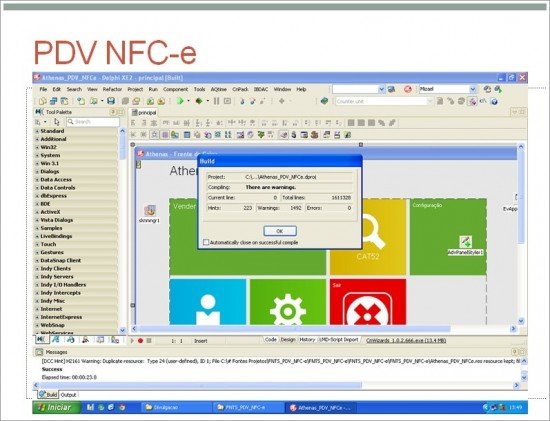Switch to the Code tab
The height and width of the screenshot is (421, 550).
[x=270, y=340]
